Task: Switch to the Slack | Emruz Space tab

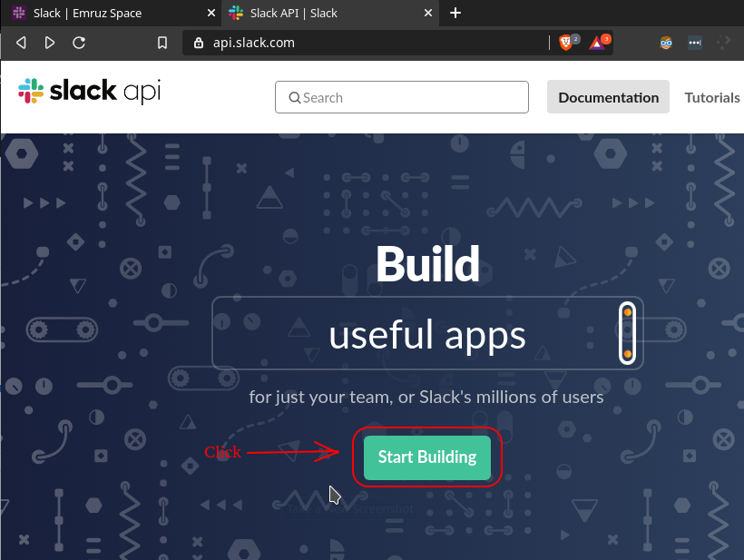Action: [111, 13]
